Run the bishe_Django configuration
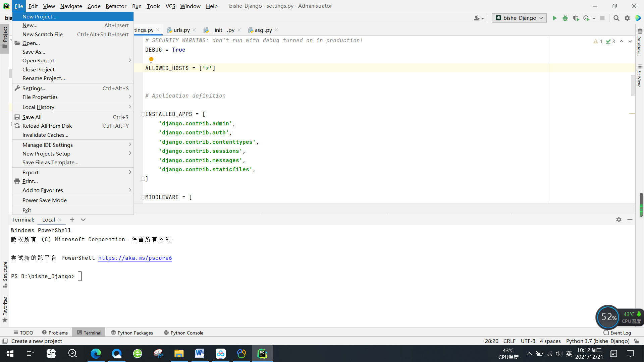This screenshot has width=644, height=362. pos(554,18)
